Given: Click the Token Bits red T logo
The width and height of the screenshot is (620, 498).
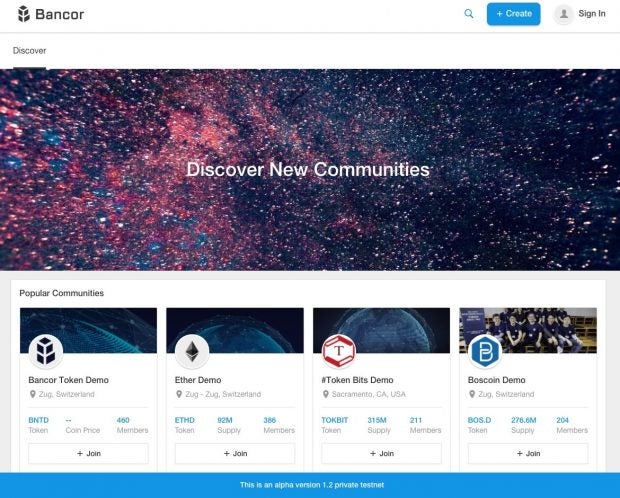Looking at the screenshot, I should pos(339,351).
